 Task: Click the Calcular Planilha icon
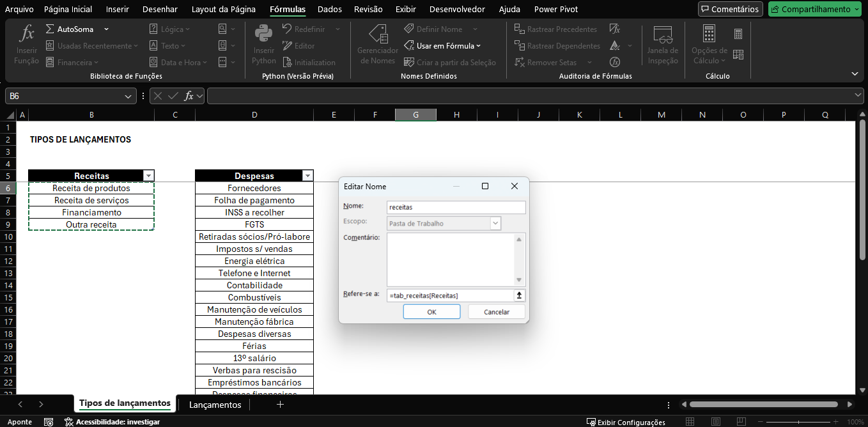(x=738, y=54)
